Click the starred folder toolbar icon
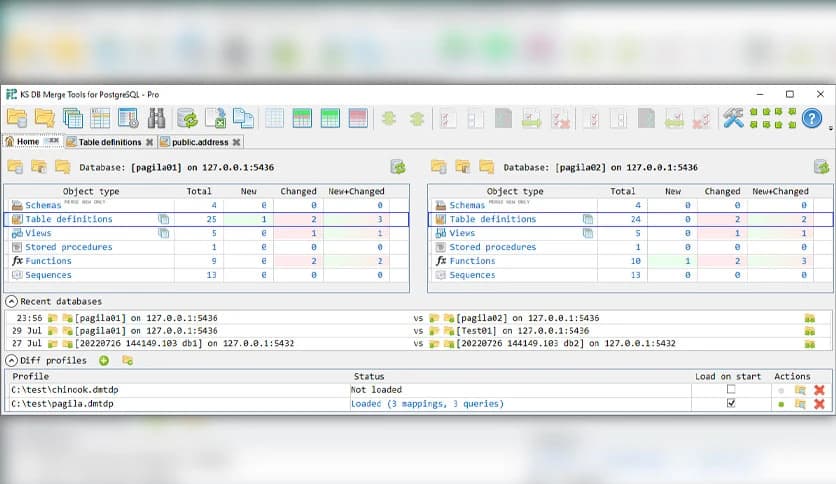The image size is (836, 484). tap(45, 118)
